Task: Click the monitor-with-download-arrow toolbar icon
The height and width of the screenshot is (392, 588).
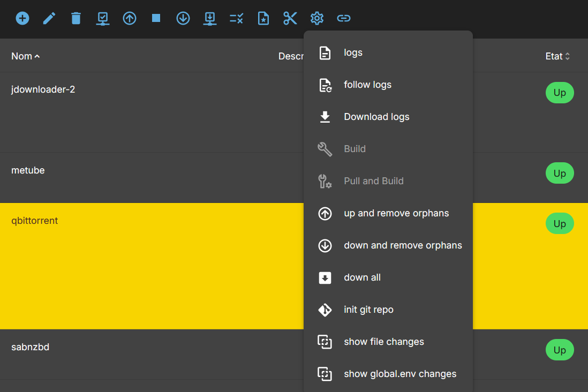Action: (x=210, y=18)
